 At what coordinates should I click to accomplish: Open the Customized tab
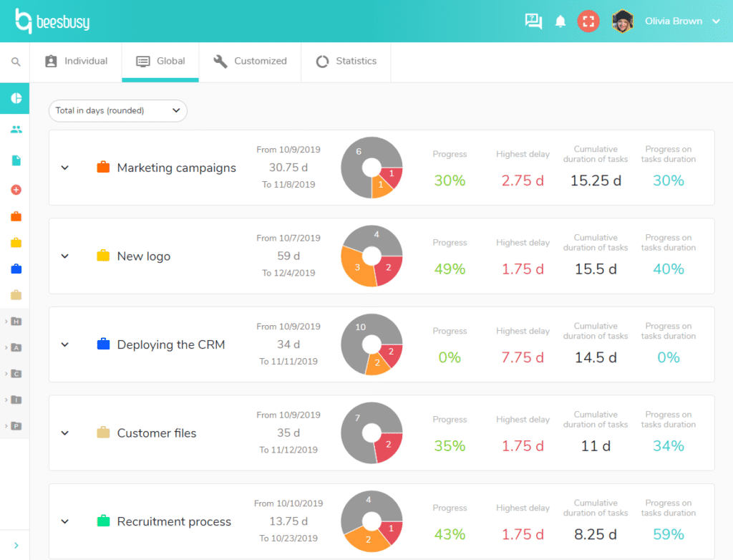point(249,62)
